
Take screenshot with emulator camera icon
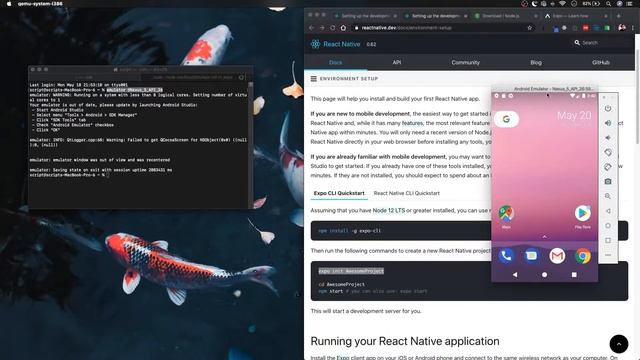(x=608, y=181)
